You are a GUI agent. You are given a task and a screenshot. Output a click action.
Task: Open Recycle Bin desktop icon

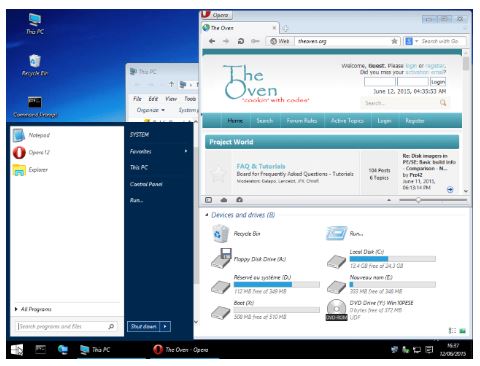click(35, 65)
